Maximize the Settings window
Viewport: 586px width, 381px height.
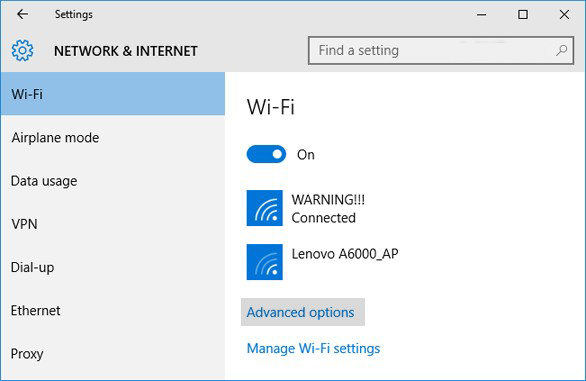pos(523,15)
